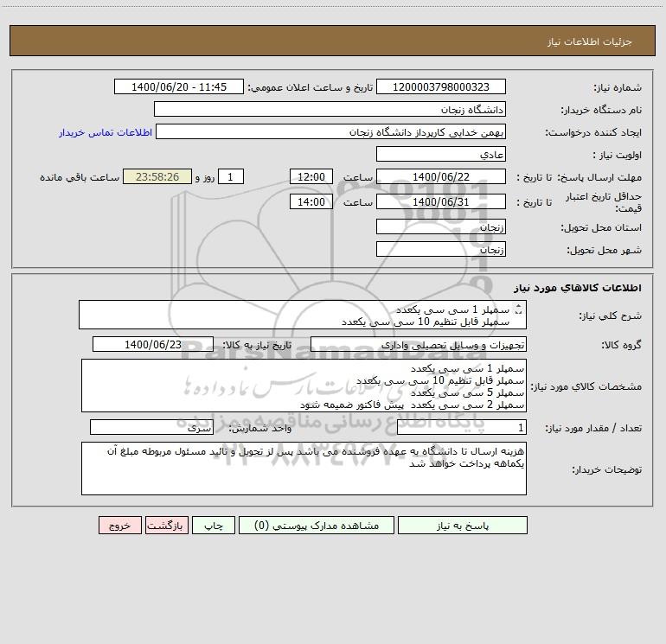Image resolution: width=666 pixels, height=644 pixels.
Task: Select the شماره نیاز field 1200003798000323
Action: [x=441, y=86]
